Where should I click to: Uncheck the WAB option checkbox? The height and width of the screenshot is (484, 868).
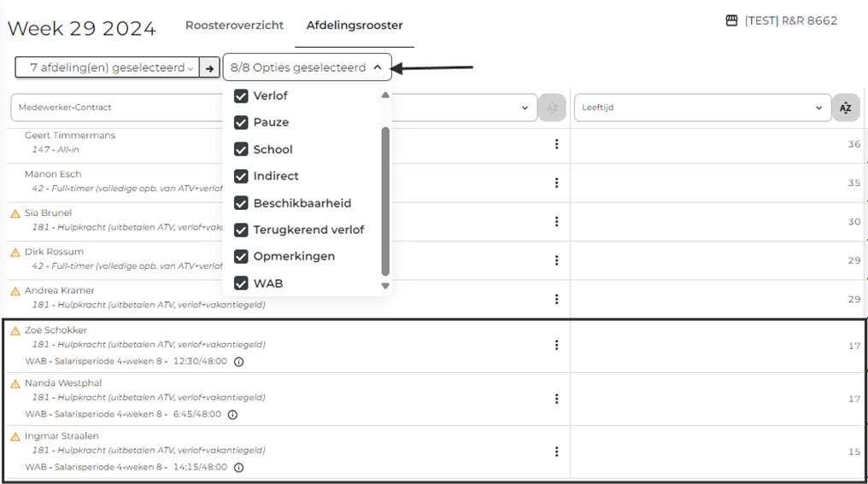241,283
